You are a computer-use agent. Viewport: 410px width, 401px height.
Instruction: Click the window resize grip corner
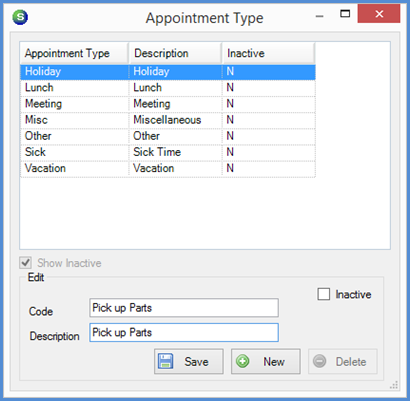tap(394, 385)
